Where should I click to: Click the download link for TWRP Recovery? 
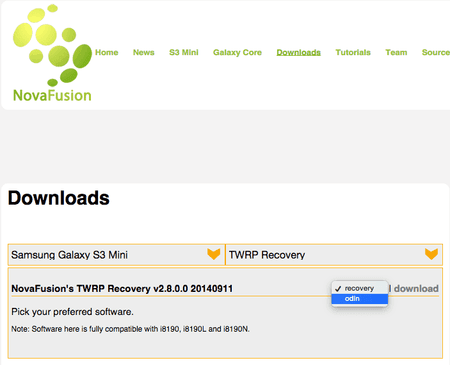416,289
